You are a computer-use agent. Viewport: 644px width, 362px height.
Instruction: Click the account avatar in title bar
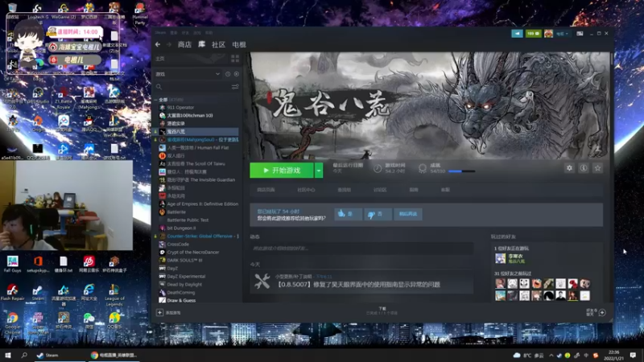click(x=548, y=34)
